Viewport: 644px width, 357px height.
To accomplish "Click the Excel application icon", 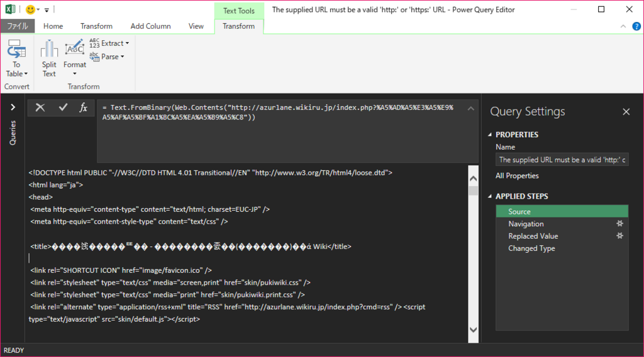I will 10,9.
